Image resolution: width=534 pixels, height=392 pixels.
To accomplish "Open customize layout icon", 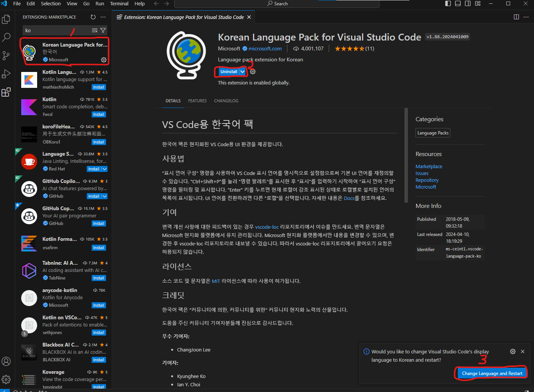I will coord(478,3).
